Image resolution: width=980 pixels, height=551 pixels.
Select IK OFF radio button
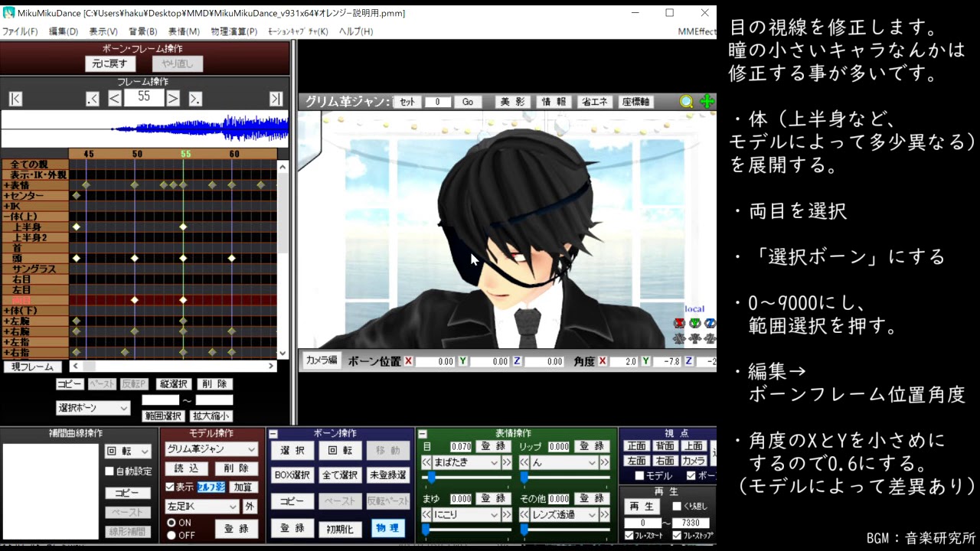click(171, 535)
